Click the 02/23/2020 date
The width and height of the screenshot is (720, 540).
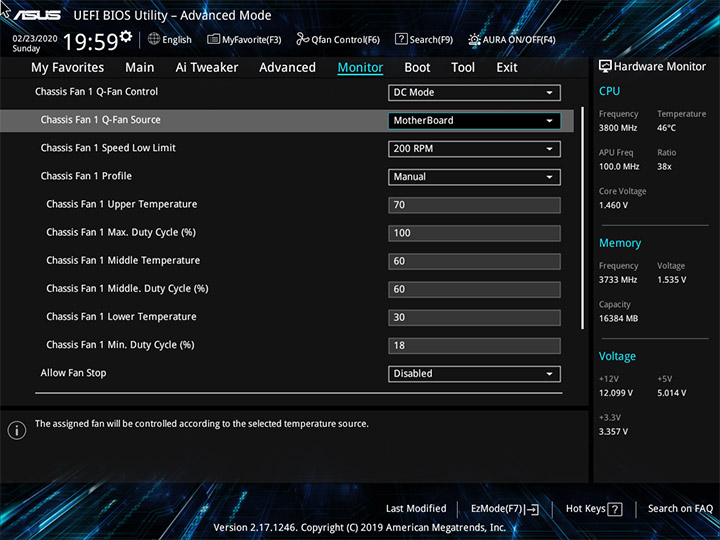(35, 39)
